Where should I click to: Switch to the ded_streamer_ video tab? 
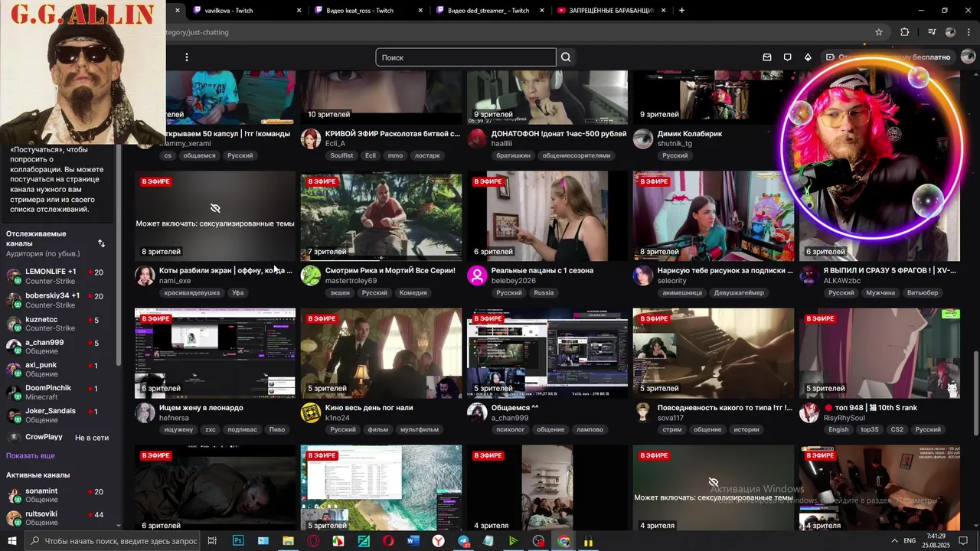488,11
